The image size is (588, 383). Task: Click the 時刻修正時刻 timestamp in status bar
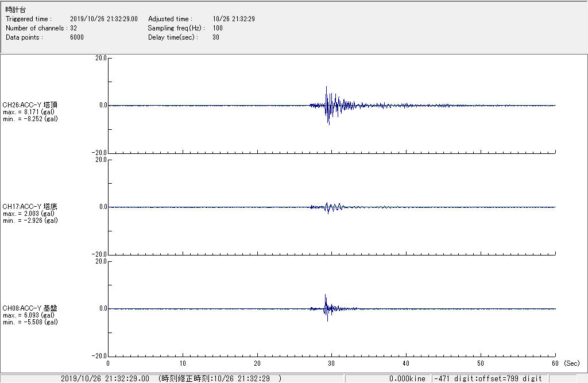pos(220,378)
